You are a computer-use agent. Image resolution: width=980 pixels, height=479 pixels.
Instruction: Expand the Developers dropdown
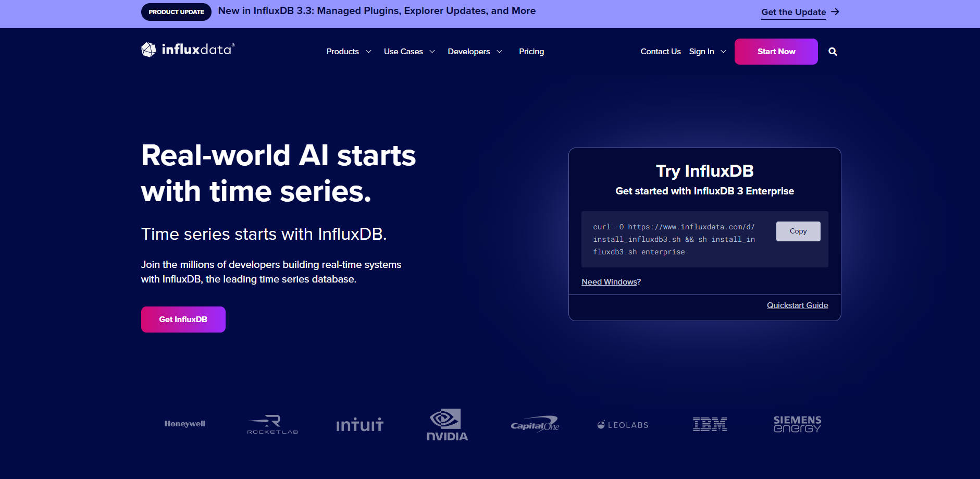(474, 52)
